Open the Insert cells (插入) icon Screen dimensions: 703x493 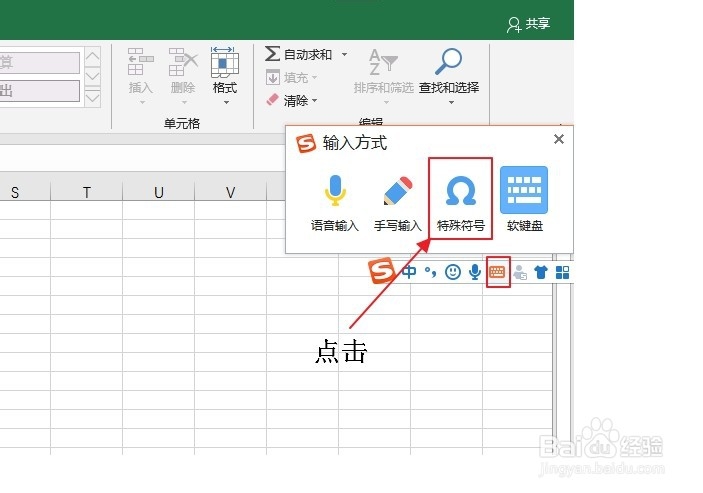(140, 62)
